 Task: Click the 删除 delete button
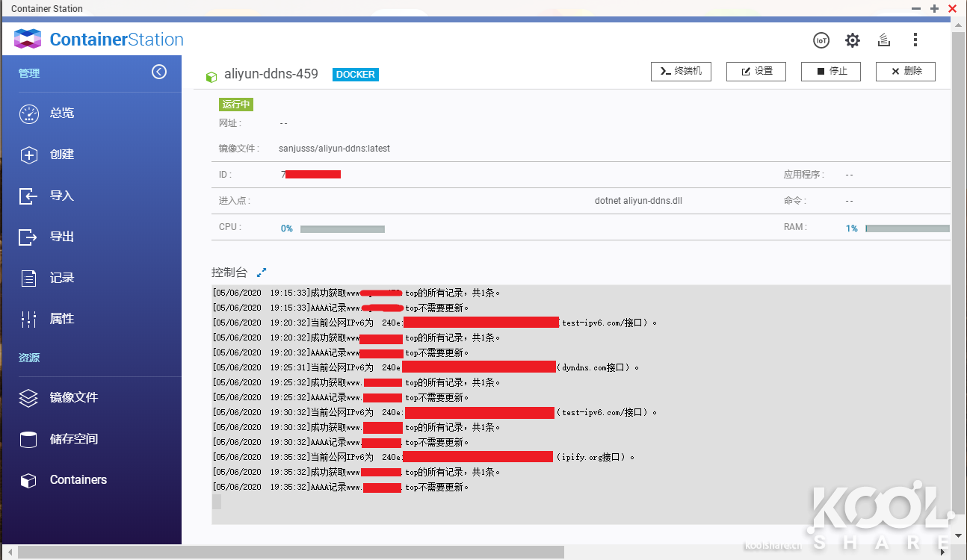(906, 71)
